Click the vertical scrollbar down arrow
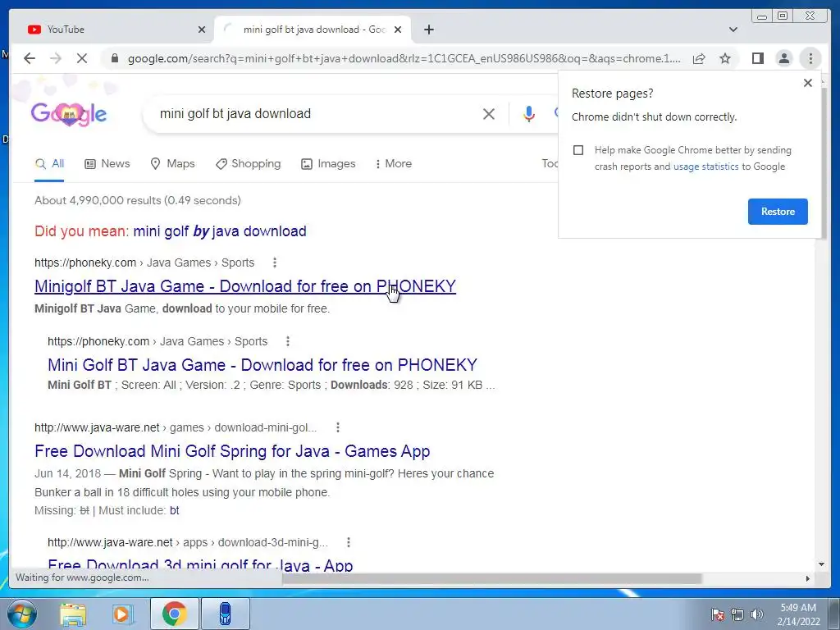 pyautogui.click(x=821, y=564)
